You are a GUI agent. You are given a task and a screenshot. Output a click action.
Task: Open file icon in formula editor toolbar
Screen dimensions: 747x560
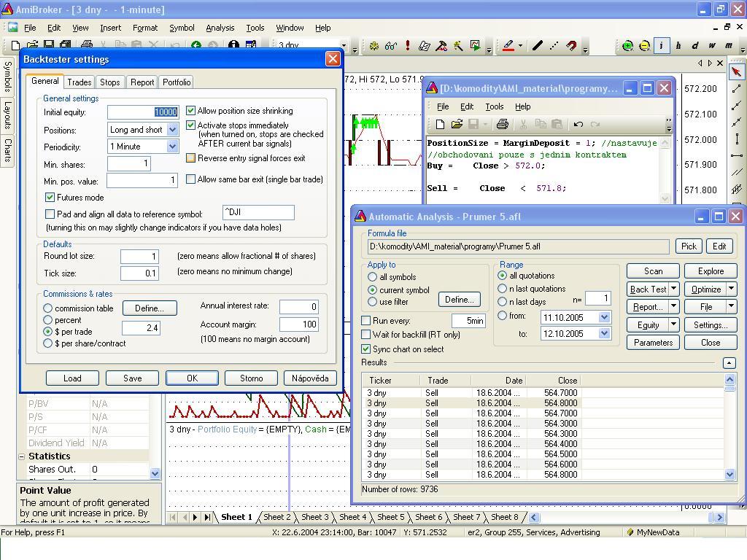pyautogui.click(x=457, y=125)
